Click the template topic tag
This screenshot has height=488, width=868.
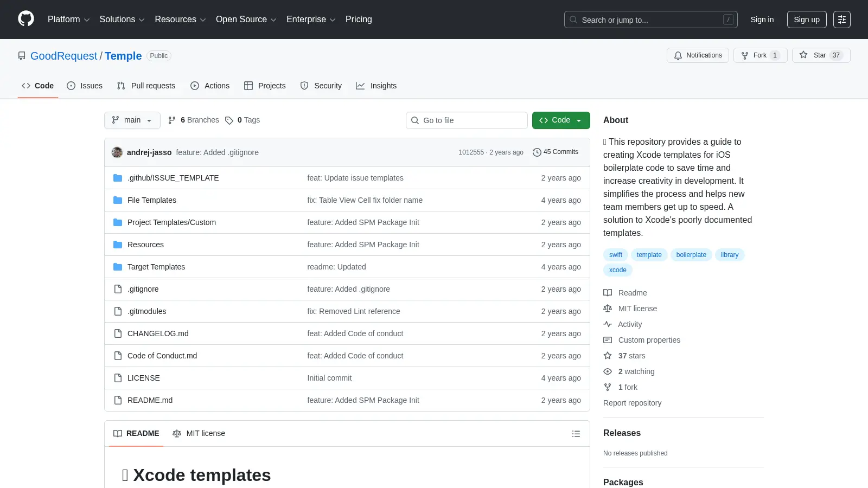coord(649,255)
